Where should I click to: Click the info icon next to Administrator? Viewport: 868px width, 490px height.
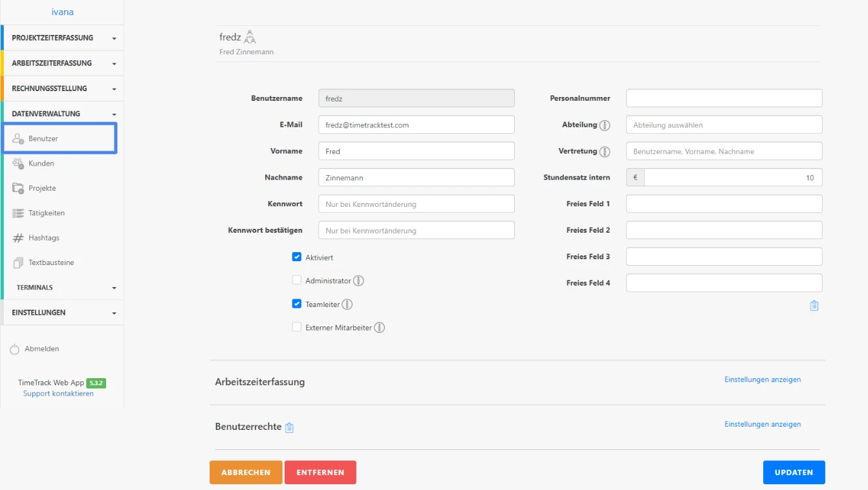pos(358,281)
